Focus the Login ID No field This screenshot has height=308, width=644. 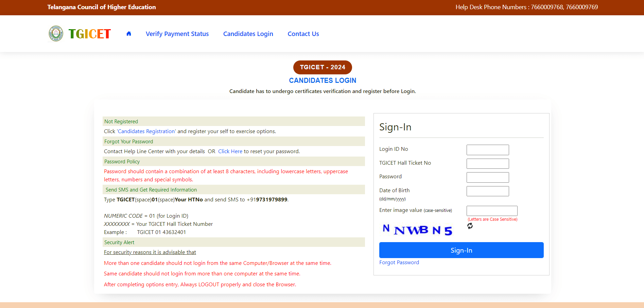[488, 150]
